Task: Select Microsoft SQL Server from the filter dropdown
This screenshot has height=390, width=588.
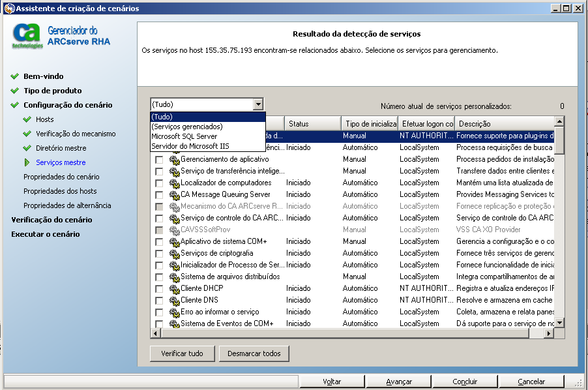Action: coord(189,135)
